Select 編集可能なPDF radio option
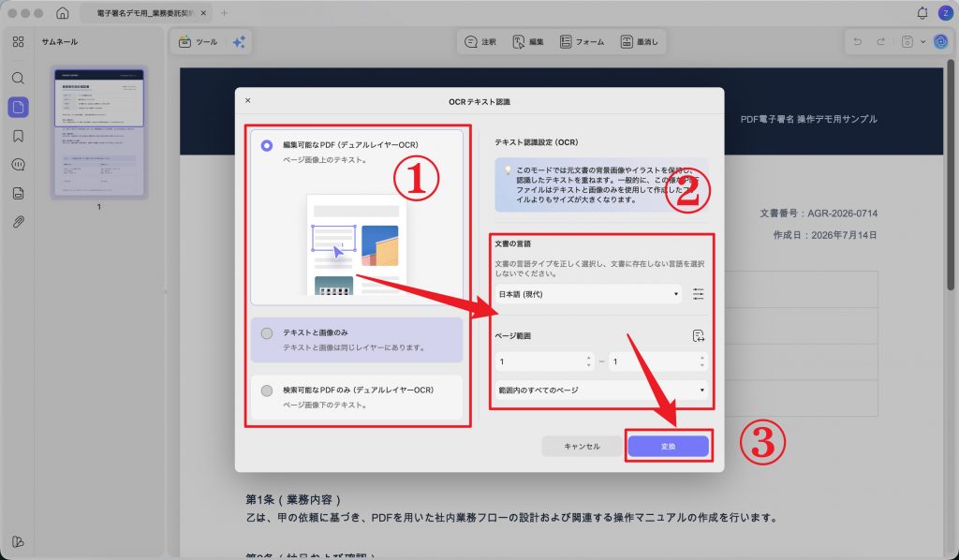The image size is (959, 560). coord(267,145)
